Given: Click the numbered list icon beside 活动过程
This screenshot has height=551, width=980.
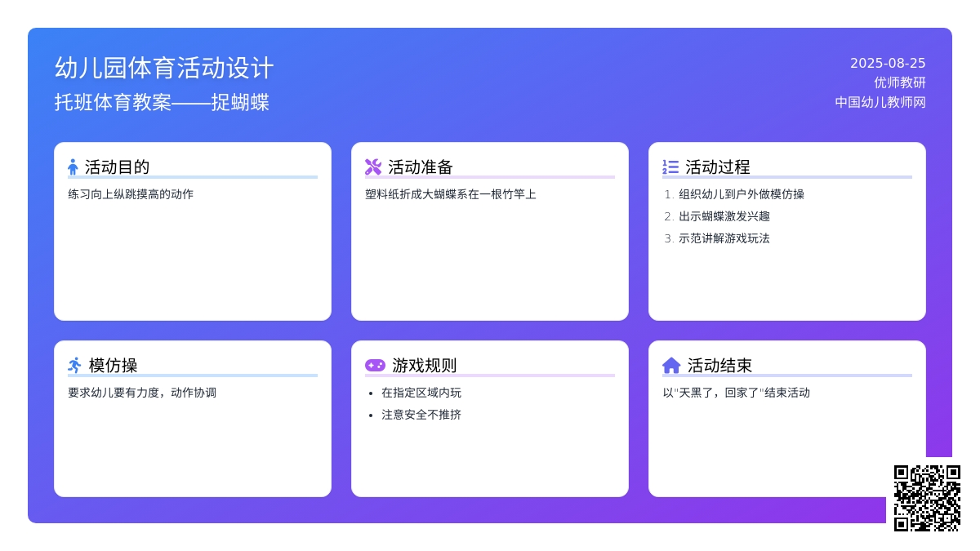Looking at the screenshot, I should (670, 167).
